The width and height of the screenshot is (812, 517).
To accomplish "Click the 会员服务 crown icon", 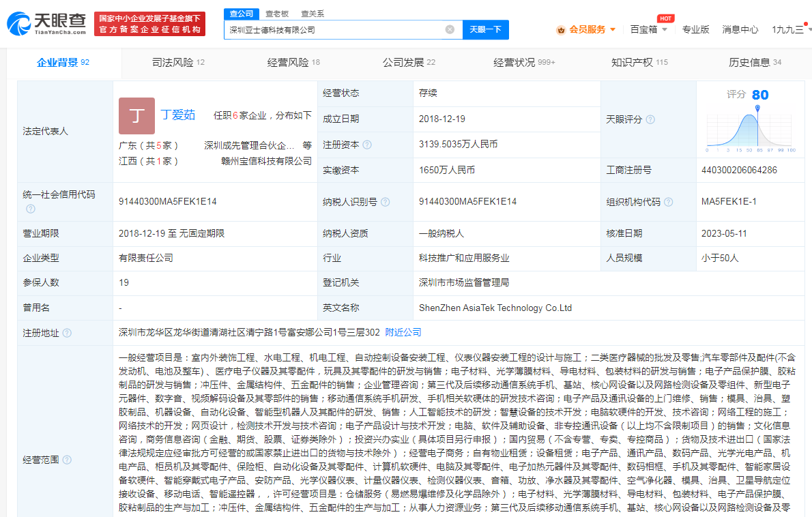I will 561,30.
